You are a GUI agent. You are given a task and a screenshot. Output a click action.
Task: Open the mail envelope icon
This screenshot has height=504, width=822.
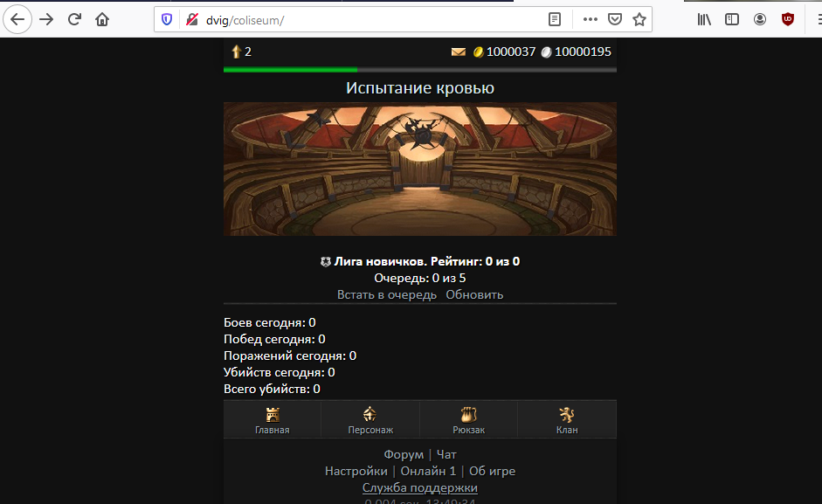pos(459,52)
